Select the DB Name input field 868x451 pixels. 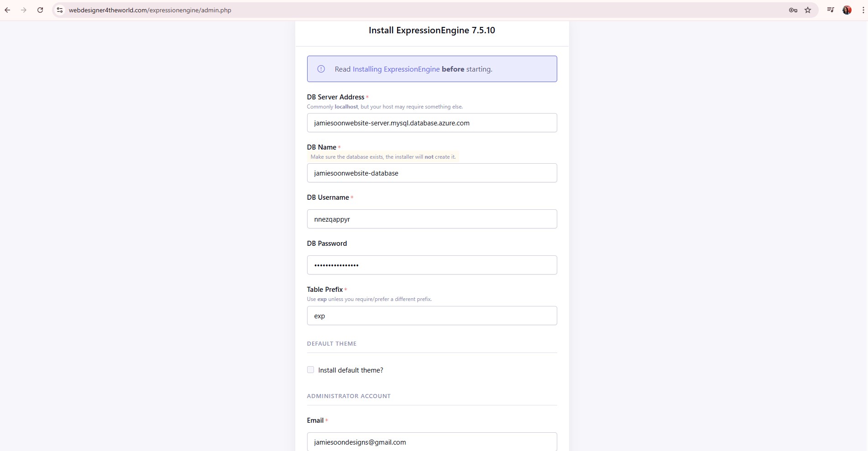coord(432,173)
